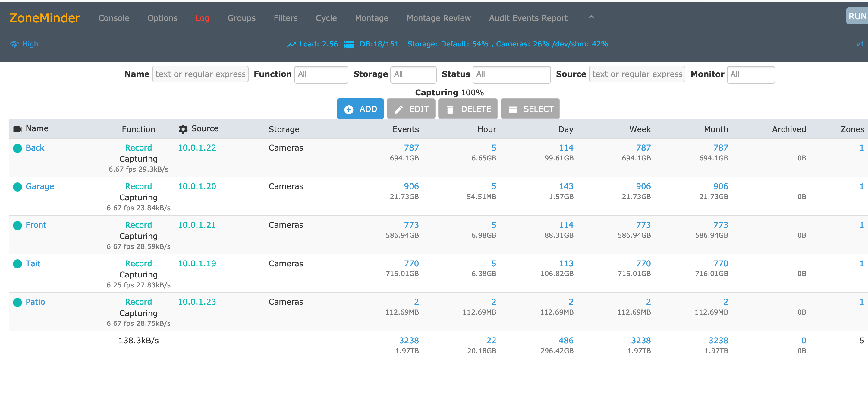Viewport: 868px width, 412px height.
Task: Click the green status dot for Patio
Action: [17, 302]
